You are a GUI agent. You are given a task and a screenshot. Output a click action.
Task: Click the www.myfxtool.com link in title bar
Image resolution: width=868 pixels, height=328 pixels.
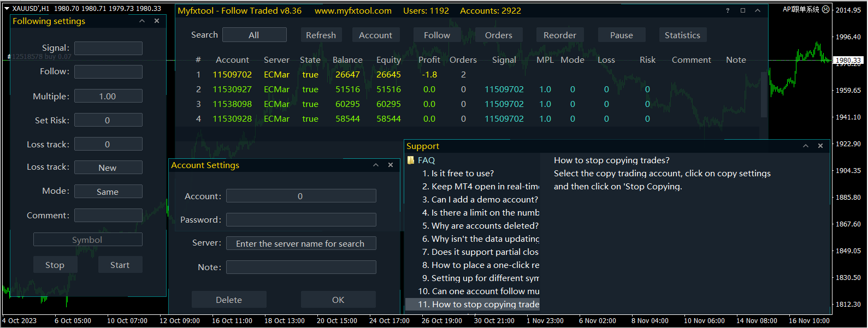(x=353, y=11)
